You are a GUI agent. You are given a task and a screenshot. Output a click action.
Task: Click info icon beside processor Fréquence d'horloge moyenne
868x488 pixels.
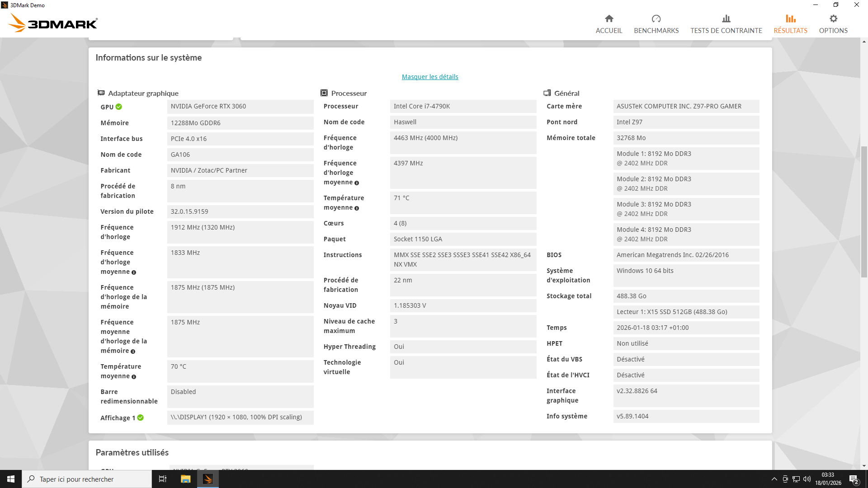click(357, 183)
